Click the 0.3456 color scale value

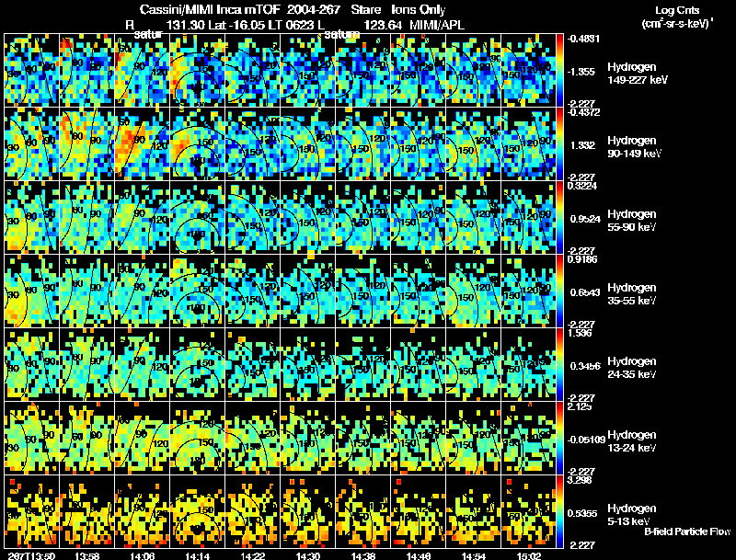pyautogui.click(x=585, y=366)
